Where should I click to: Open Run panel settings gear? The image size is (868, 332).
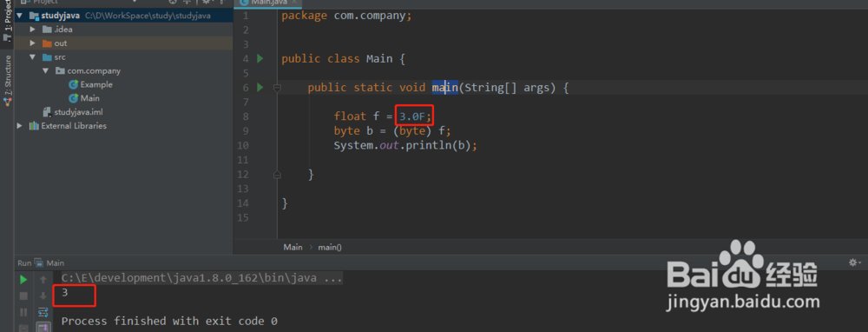[x=854, y=262]
